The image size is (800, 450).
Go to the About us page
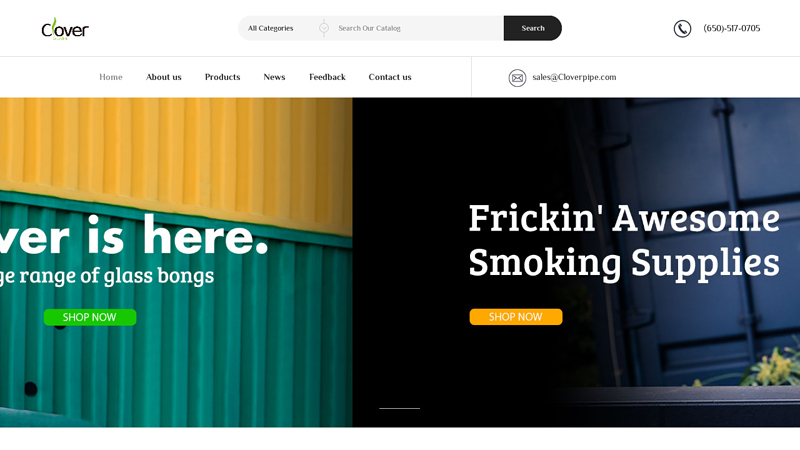pos(164,77)
